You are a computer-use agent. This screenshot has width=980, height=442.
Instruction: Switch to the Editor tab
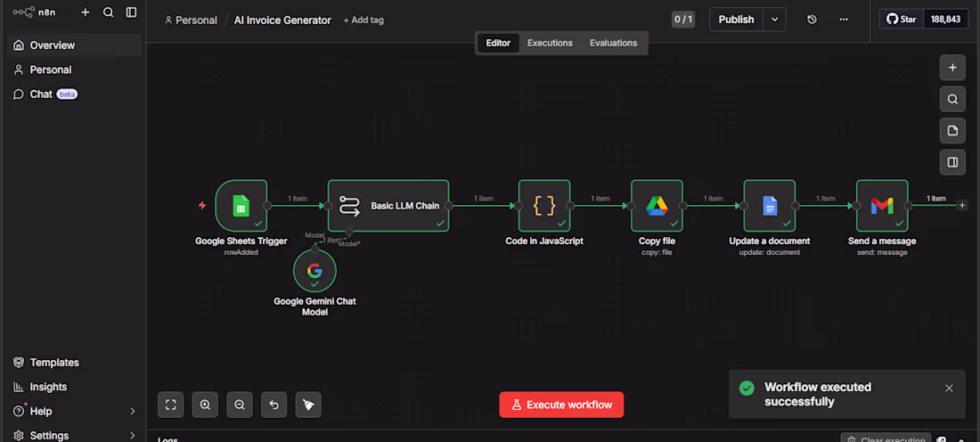(498, 43)
